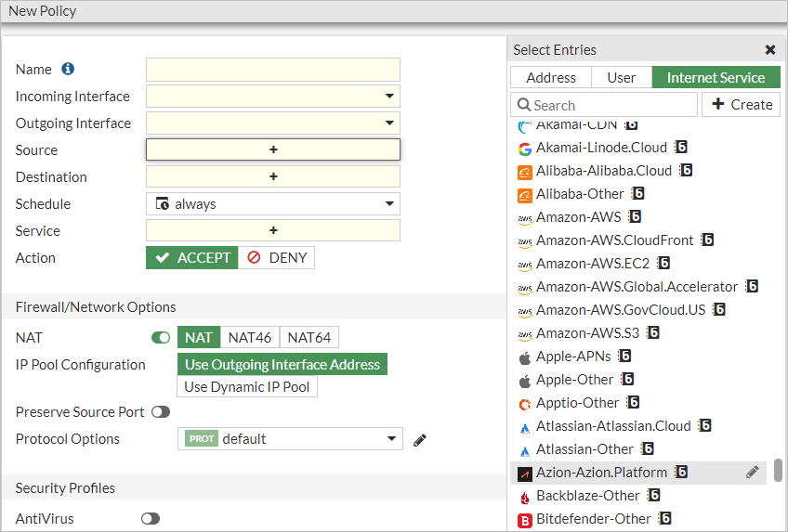Click the entries list scrollbar thumb
The width and height of the screenshot is (788, 532).
[x=778, y=470]
